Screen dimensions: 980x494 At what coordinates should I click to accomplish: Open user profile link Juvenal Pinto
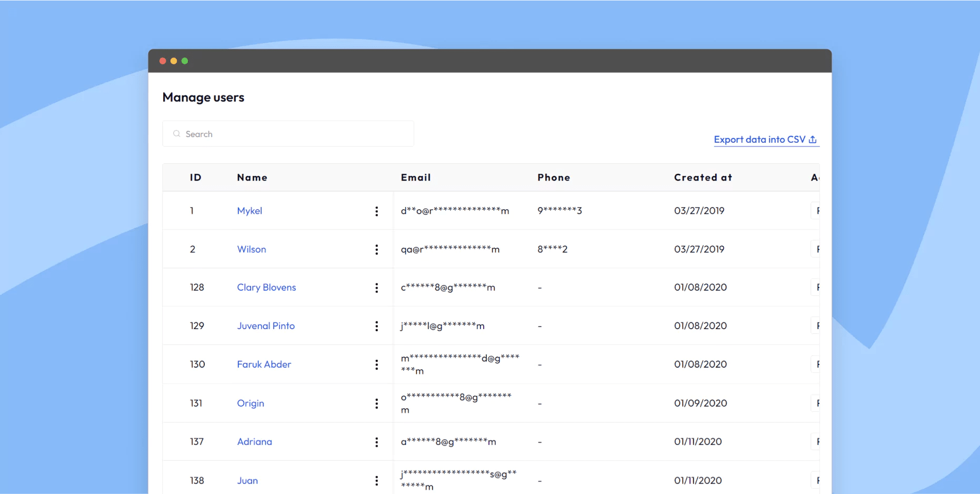(x=266, y=326)
